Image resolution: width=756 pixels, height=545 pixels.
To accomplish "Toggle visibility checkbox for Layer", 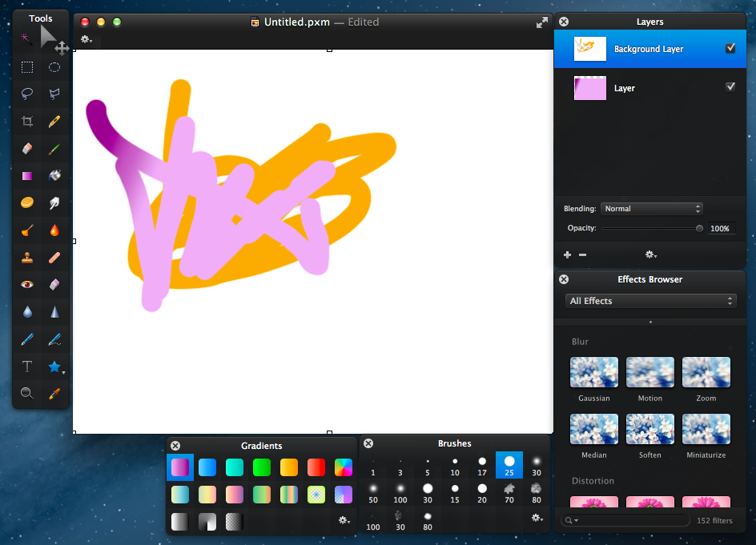I will tap(730, 87).
